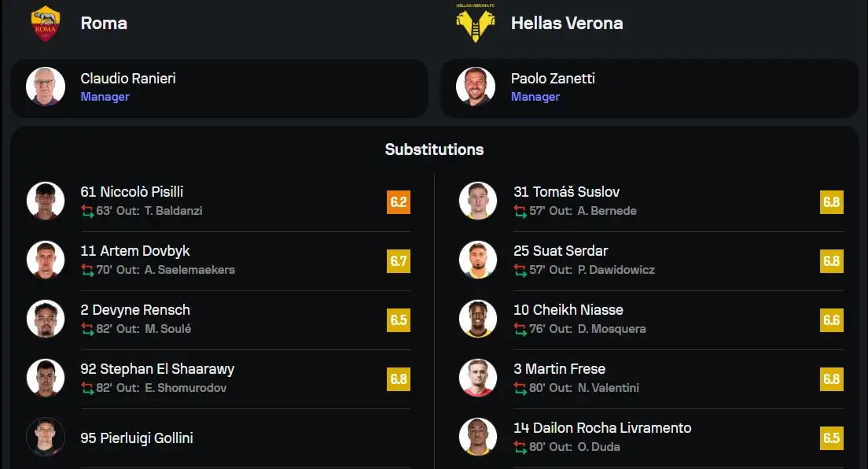Click the Substitutions section heading

click(x=435, y=150)
